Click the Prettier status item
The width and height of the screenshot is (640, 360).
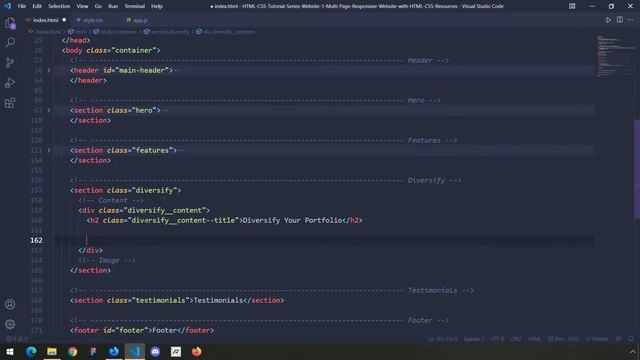click(597, 339)
